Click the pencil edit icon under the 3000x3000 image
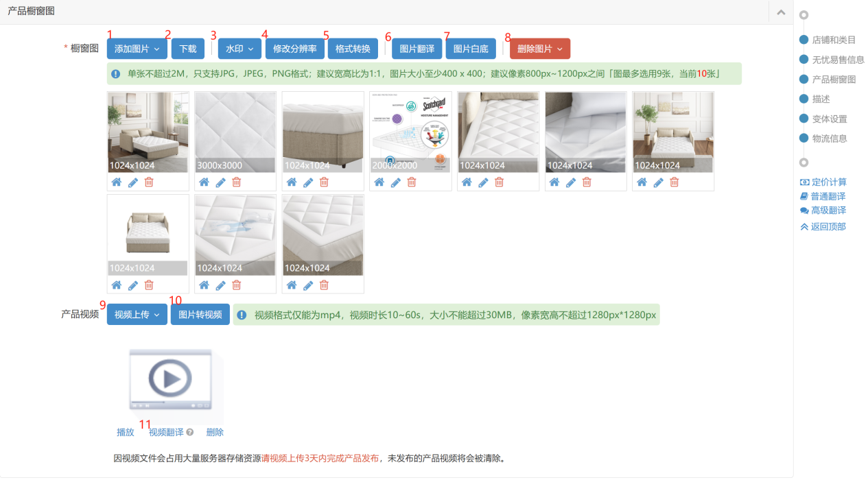 [x=221, y=182]
